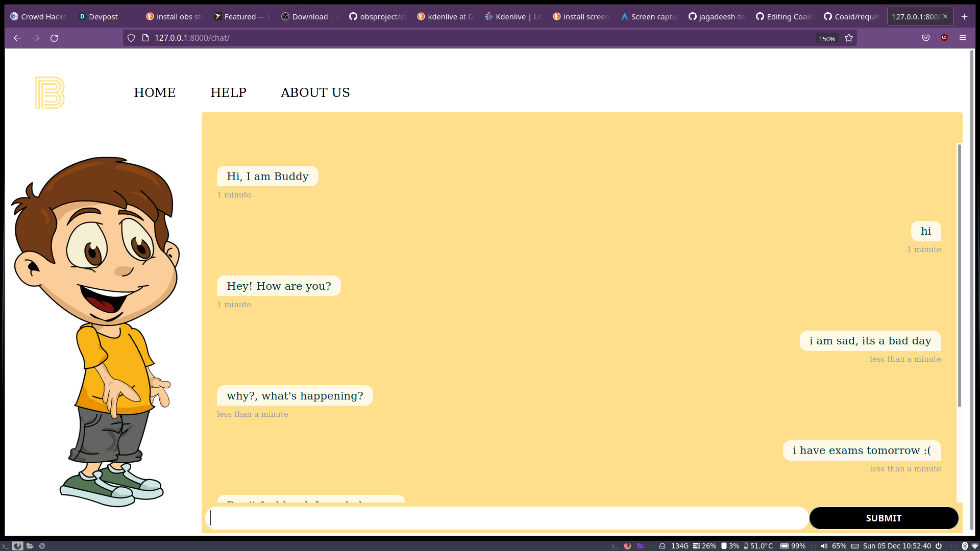This screenshot has width=980, height=551.
Task: Reload the page with refresh icon
Action: [x=54, y=38]
